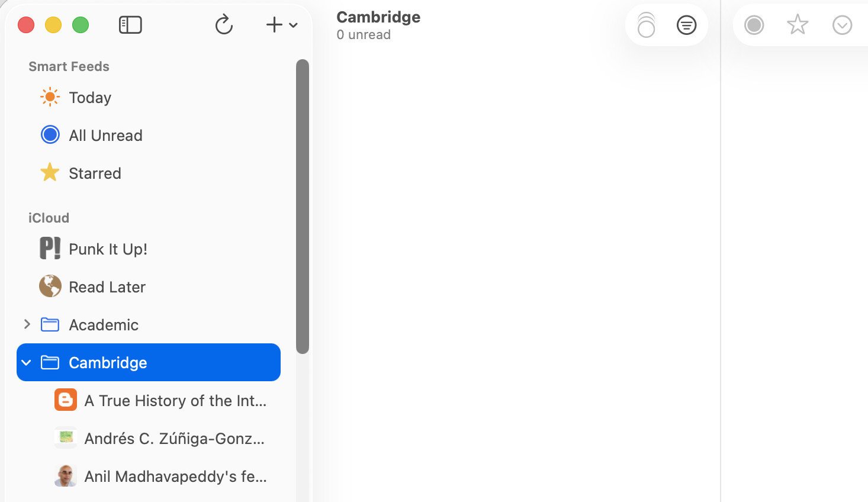Viewport: 868px width, 502px height.
Task: Collapse the Cambridge folder chevron
Action: tap(27, 363)
